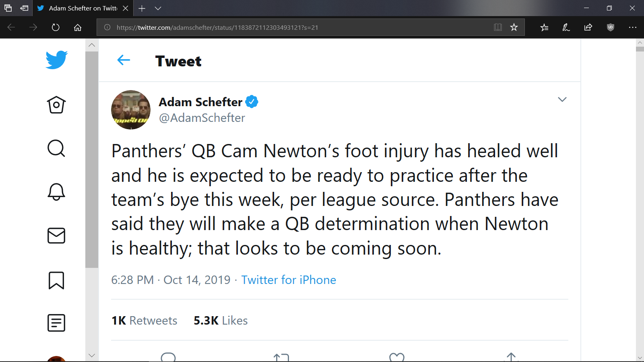View the 5.3K Likes list

click(x=221, y=321)
